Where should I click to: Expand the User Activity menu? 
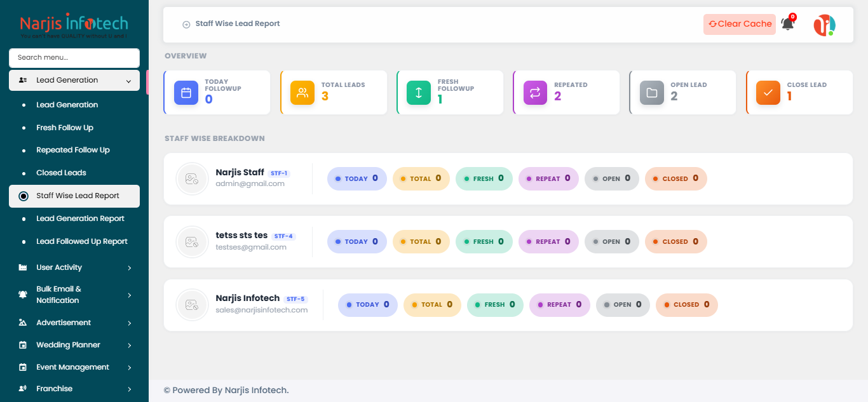[129, 268]
